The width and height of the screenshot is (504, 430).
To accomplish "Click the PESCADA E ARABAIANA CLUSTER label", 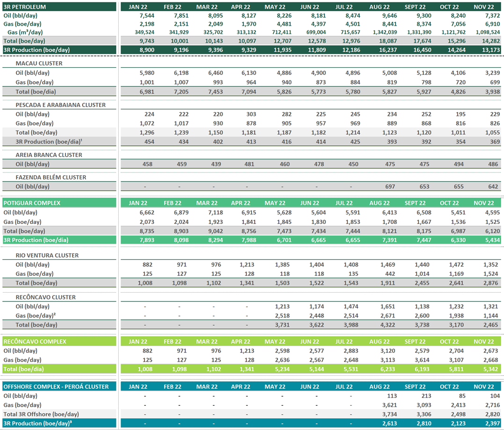I will [60, 105].
